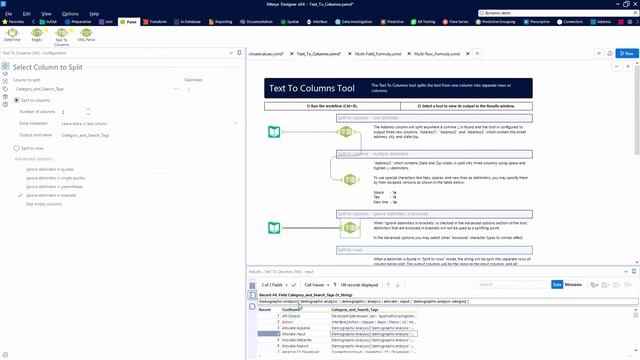Open the Help menu
The width and height of the screenshot is (640, 360).
click(94, 13)
